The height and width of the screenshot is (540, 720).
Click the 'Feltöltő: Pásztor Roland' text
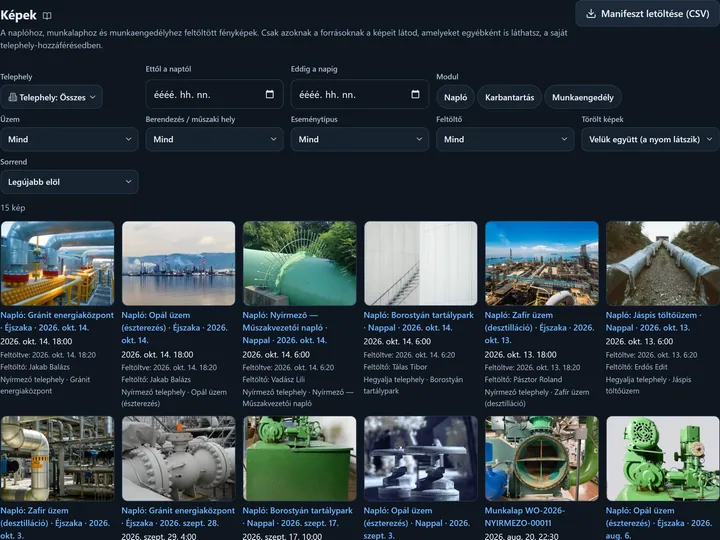[523, 379]
